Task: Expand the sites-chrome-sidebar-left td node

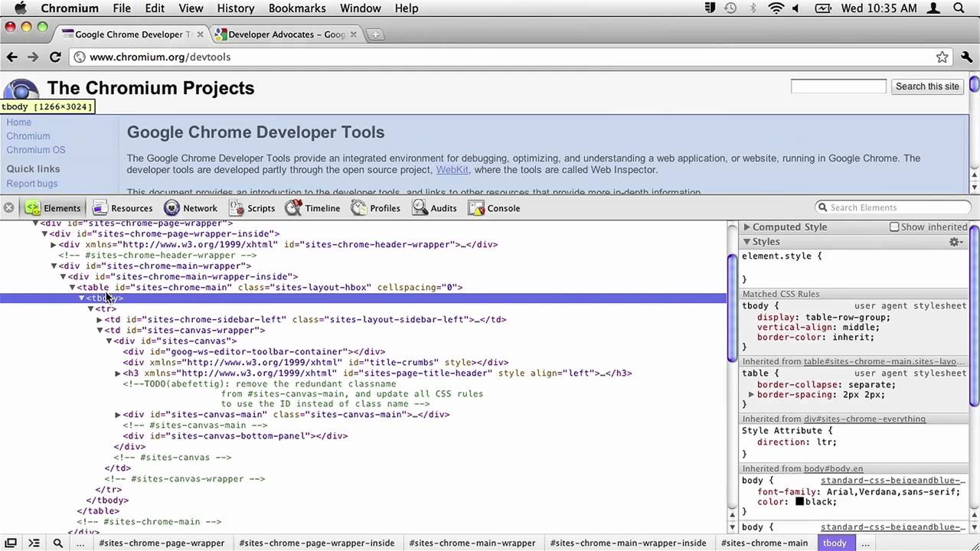Action: coord(100,320)
